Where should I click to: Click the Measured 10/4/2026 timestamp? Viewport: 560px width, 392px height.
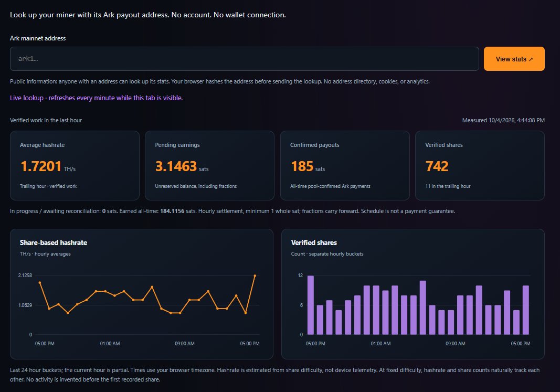coord(503,120)
